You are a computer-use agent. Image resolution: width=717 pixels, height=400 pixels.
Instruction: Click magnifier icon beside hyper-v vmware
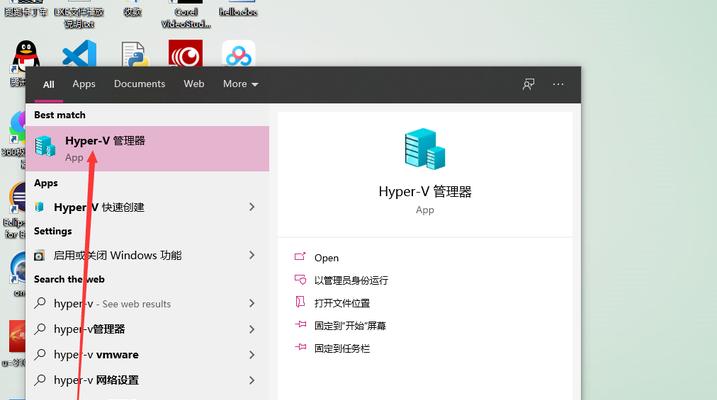40,354
